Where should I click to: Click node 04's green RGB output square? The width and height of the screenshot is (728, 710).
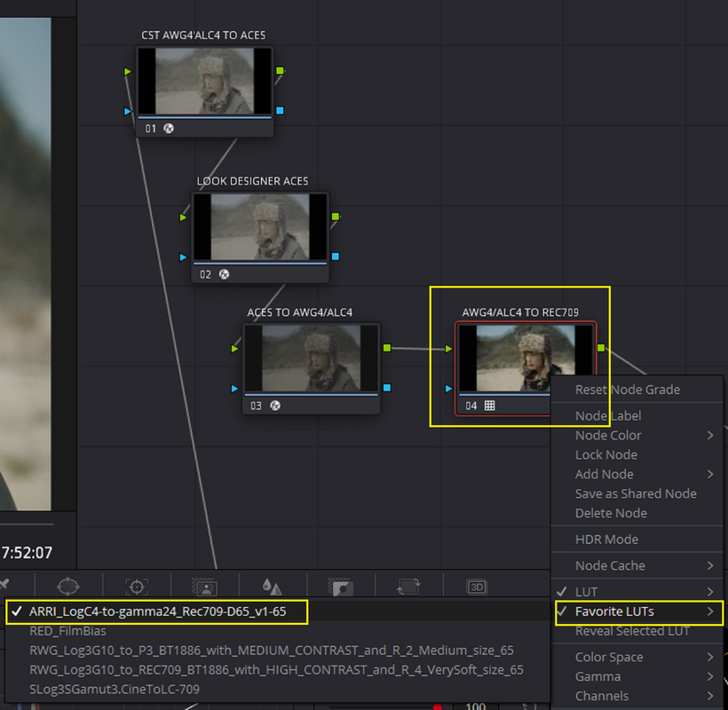click(x=601, y=348)
